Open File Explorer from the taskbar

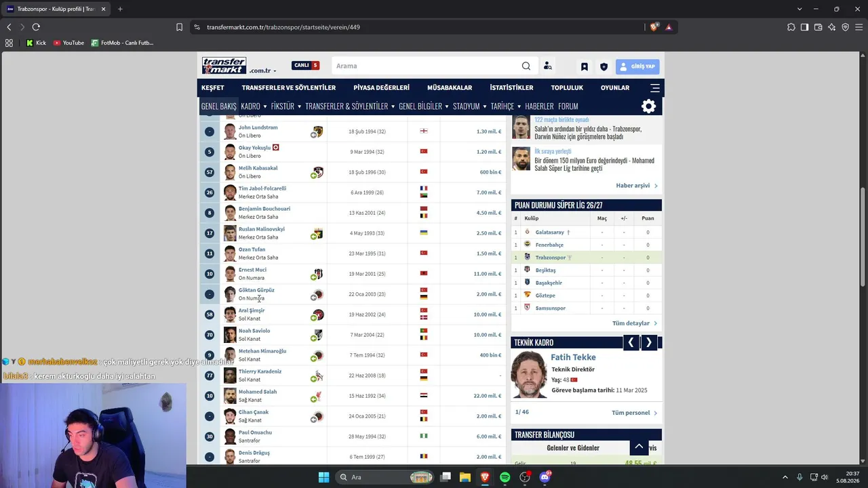(465, 477)
